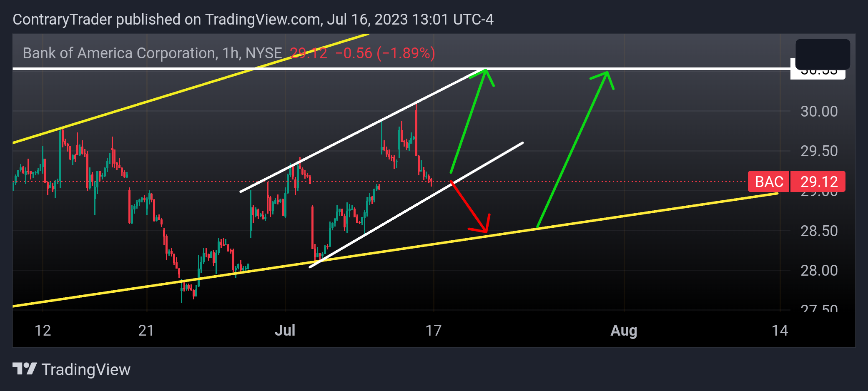Click the 12 date axis label
Viewport: 868px width, 391px height.
43,330
